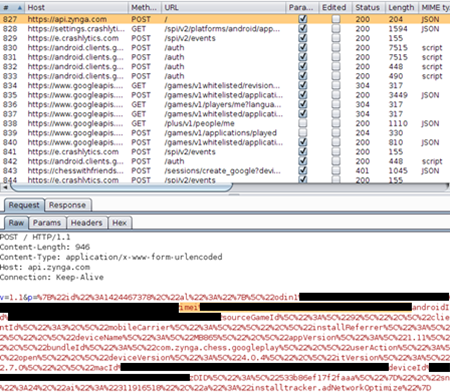Image resolution: width=450 pixels, height=392 pixels.
Task: Click the 'POST / HTTP/1.1' request line
Action: (x=35, y=237)
